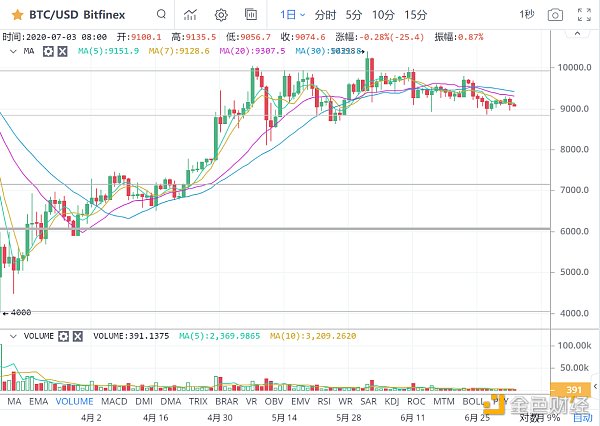Click the volume MA(10):3,209.2620 legend

coord(313,336)
